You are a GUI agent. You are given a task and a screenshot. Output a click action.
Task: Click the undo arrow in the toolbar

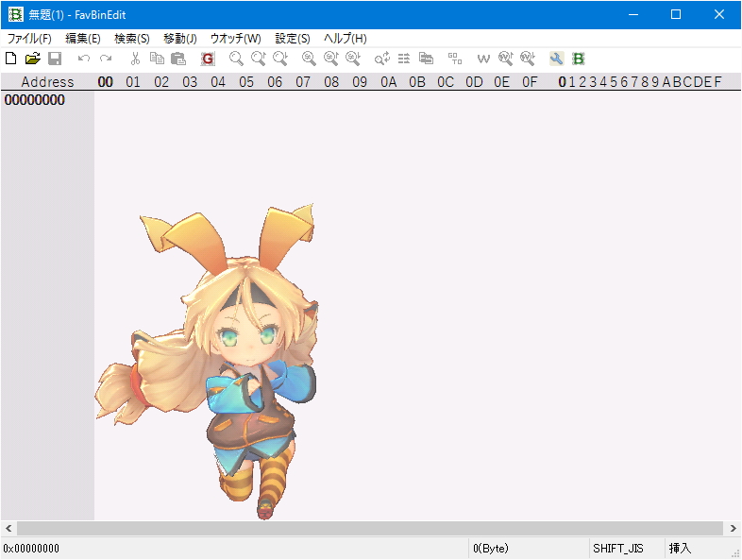coord(84,59)
